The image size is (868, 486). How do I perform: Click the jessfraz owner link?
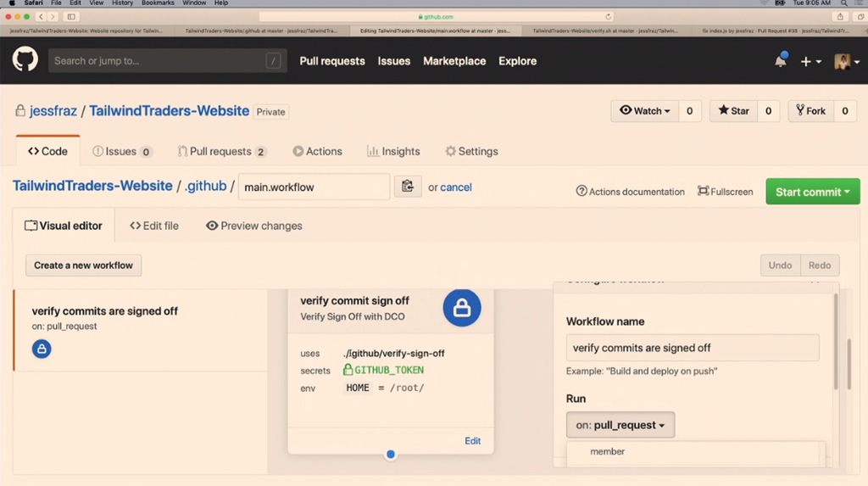[x=53, y=111]
